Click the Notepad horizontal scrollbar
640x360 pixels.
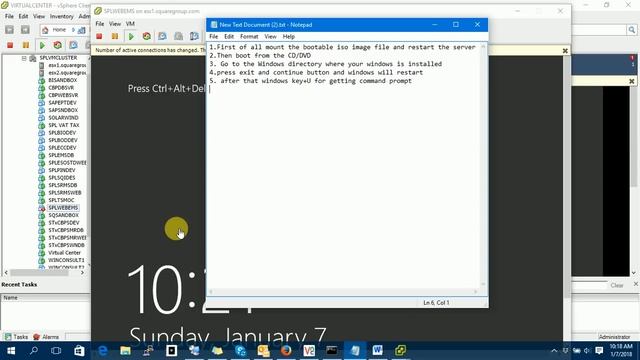point(343,291)
